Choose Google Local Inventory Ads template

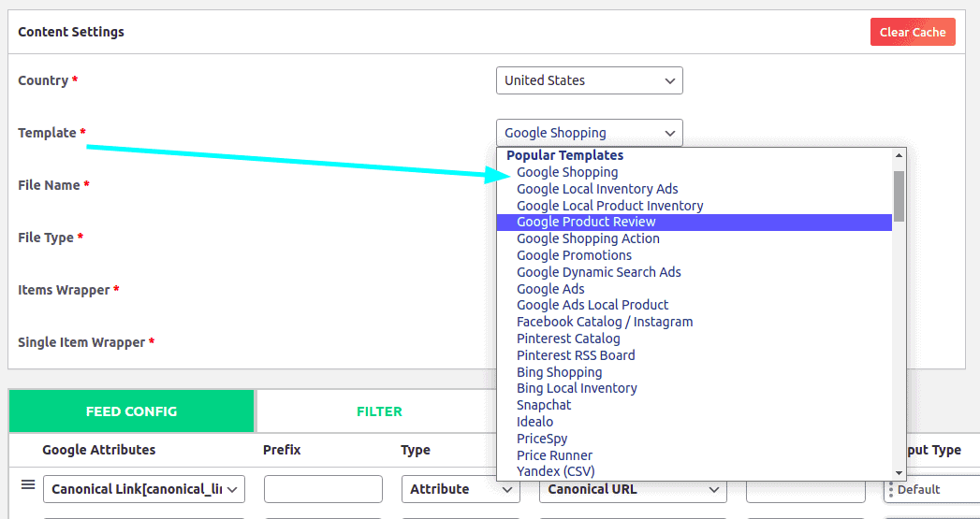pyautogui.click(x=694, y=189)
